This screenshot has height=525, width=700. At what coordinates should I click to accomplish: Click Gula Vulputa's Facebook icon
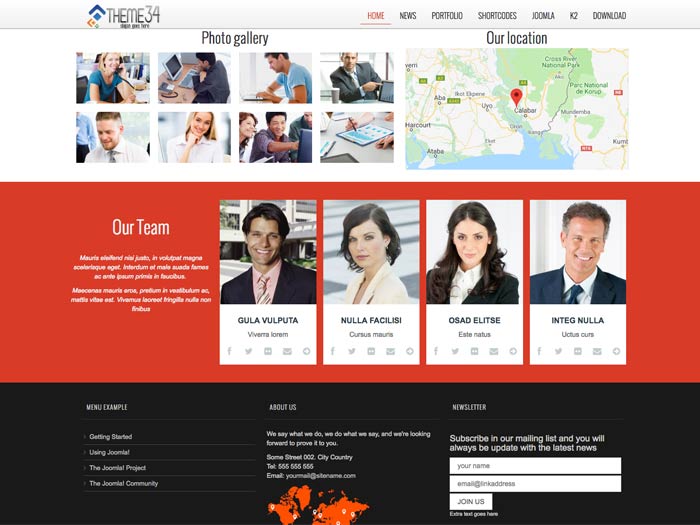click(229, 351)
